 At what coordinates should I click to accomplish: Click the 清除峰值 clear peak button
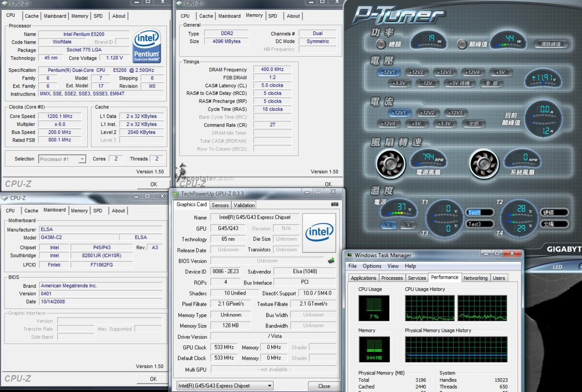[551, 44]
